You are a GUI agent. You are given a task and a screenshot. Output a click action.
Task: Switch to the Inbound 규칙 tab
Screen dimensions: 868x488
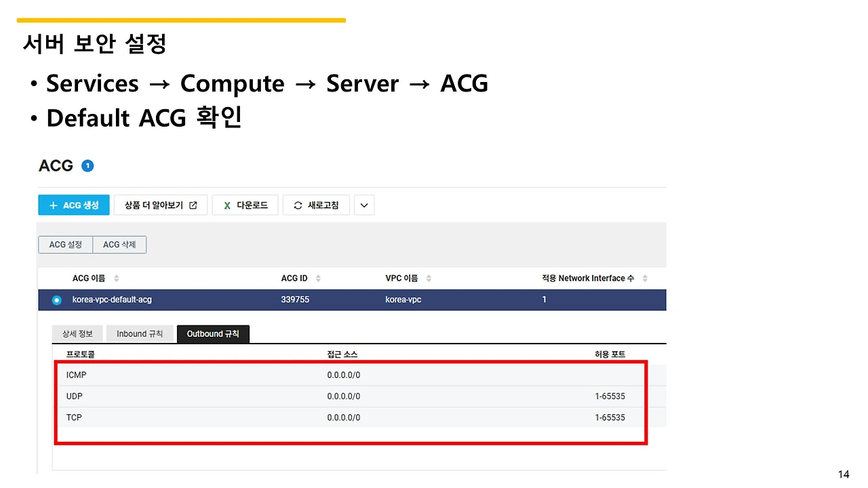(x=140, y=333)
